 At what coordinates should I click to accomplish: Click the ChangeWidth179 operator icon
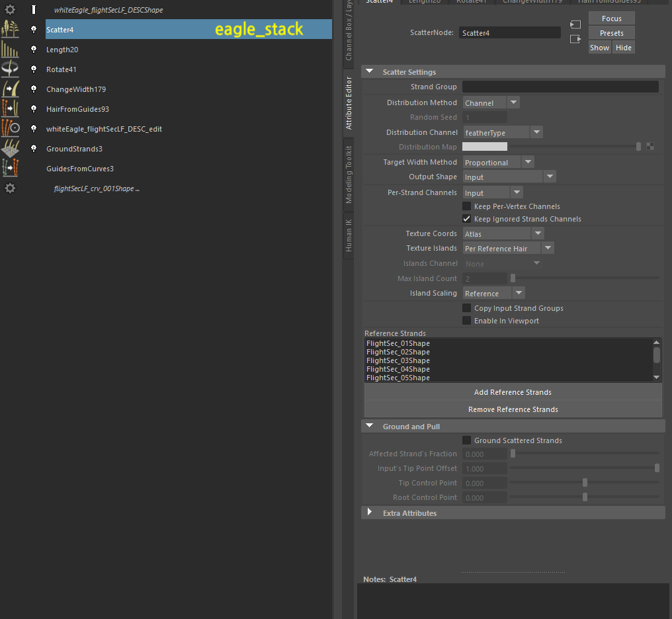point(11,89)
